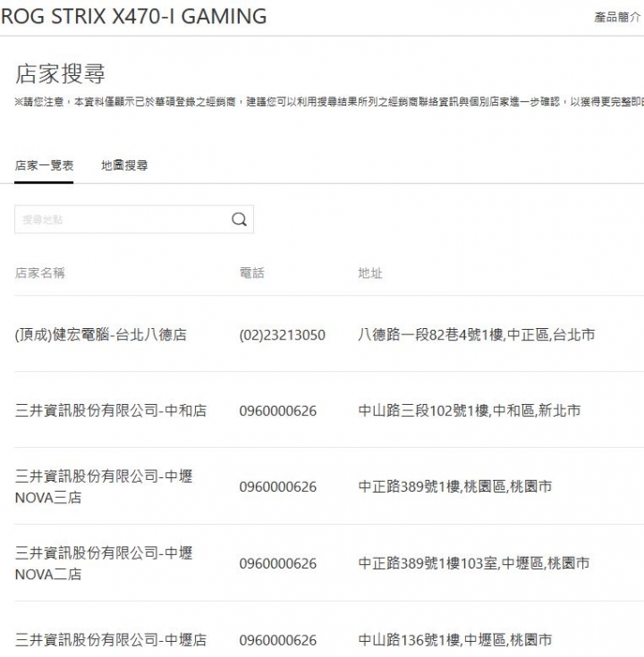Click store name (頂成)健宏電腦-台北八德店
The height and width of the screenshot is (657, 644).
(x=100, y=335)
